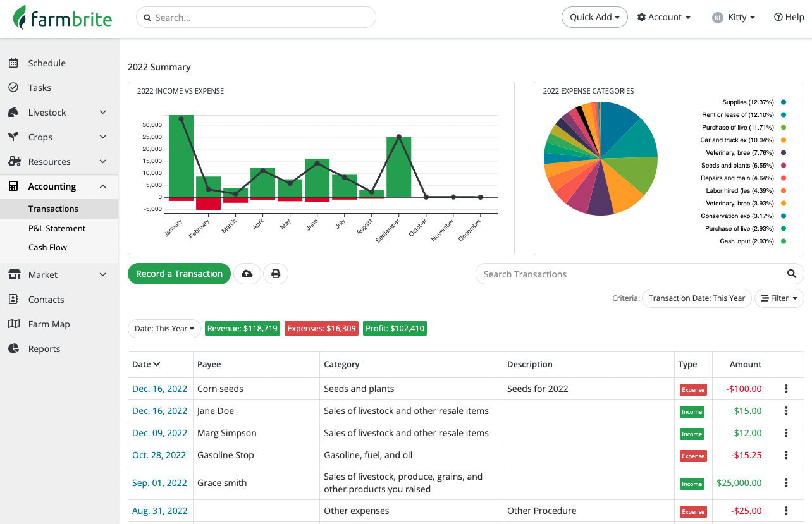Open the Dec. 09, 2022 transaction link
This screenshot has height=524, width=812.
pos(159,432)
